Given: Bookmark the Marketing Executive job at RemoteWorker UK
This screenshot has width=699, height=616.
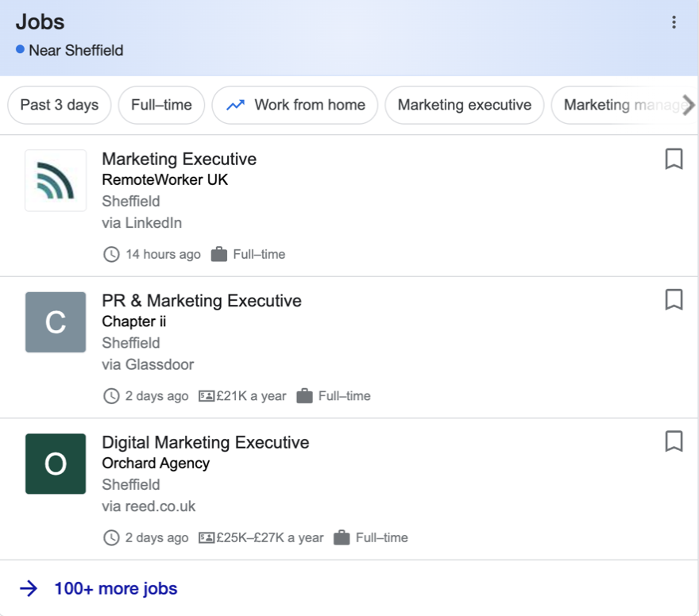Looking at the screenshot, I should coord(674,159).
